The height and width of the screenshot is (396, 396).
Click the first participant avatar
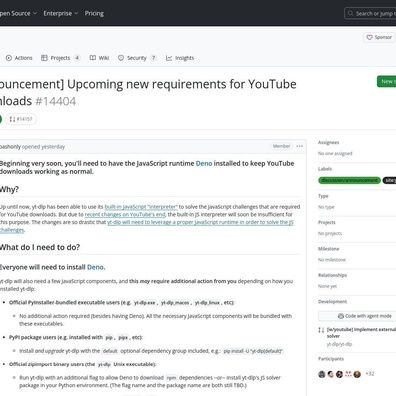click(x=322, y=374)
